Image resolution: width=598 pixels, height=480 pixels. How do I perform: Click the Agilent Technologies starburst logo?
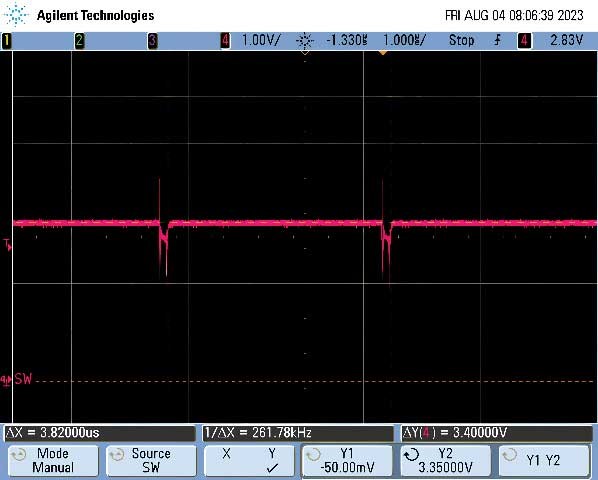(x=16, y=14)
